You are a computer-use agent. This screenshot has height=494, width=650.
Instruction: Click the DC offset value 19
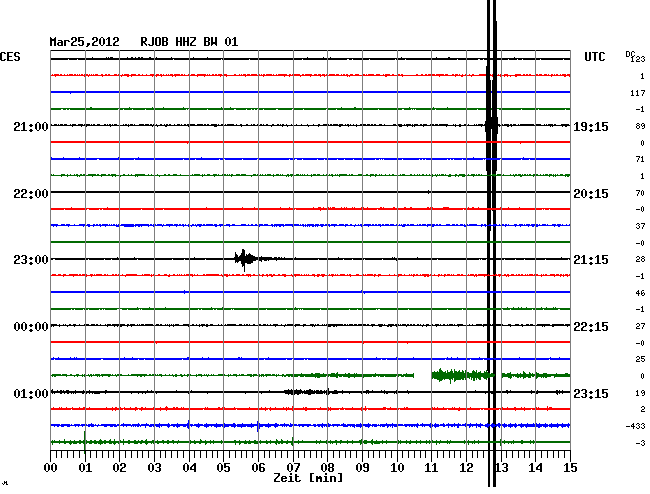coord(640,393)
